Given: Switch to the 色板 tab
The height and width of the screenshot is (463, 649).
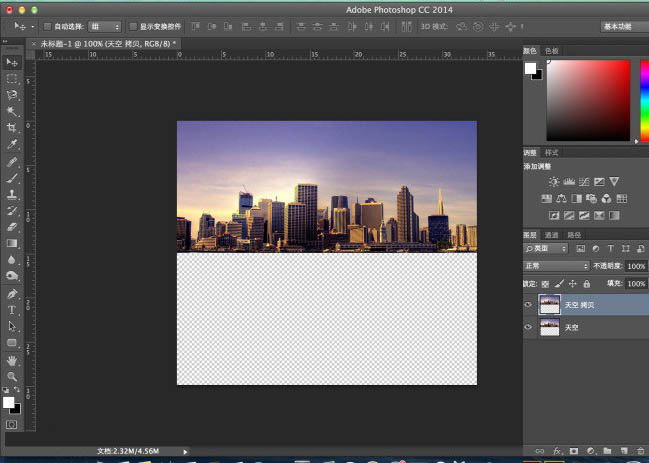Looking at the screenshot, I should click(x=552, y=50).
